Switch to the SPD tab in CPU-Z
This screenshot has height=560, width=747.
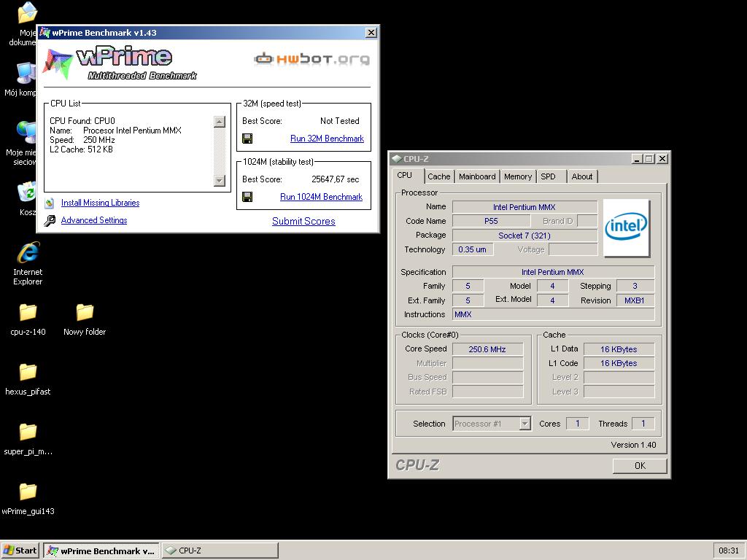point(549,176)
